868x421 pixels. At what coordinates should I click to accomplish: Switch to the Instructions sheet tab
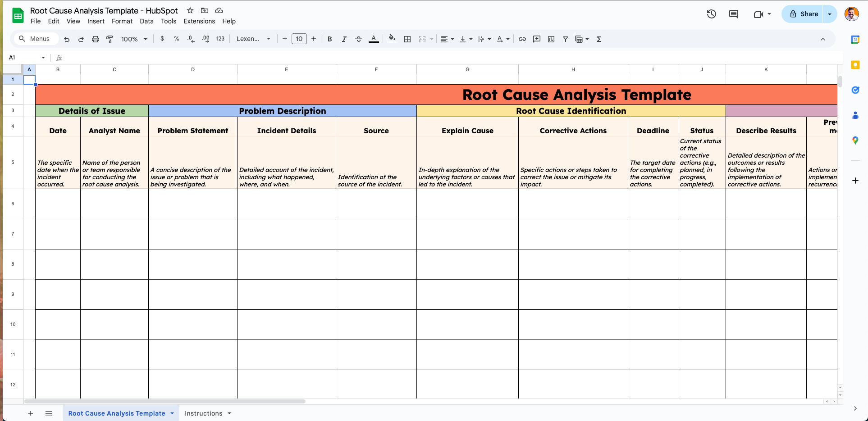203,413
